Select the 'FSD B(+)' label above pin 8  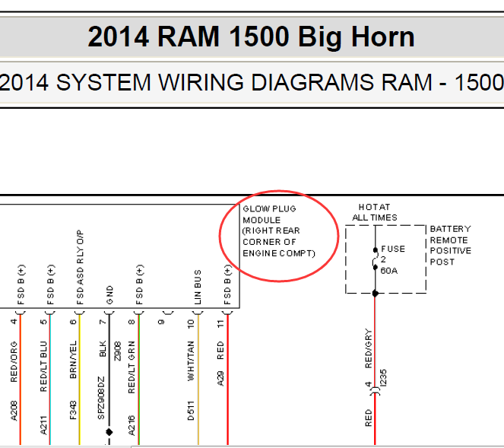coord(139,284)
